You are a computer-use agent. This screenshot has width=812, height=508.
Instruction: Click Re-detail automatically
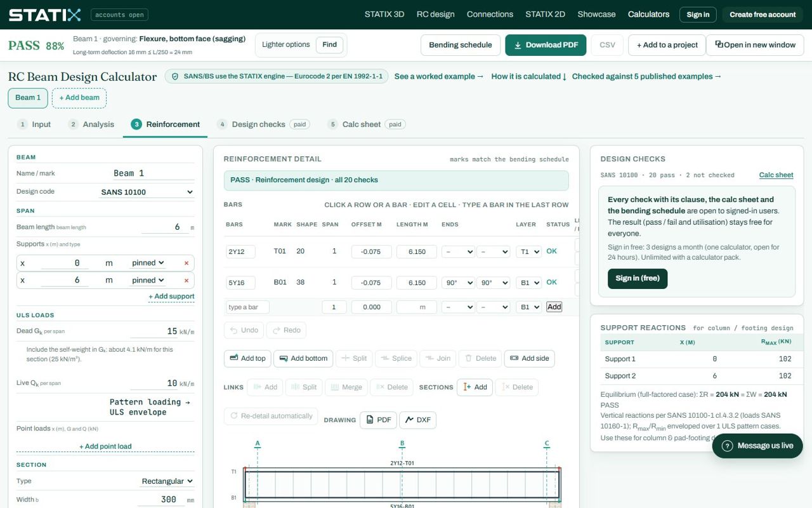(x=271, y=417)
